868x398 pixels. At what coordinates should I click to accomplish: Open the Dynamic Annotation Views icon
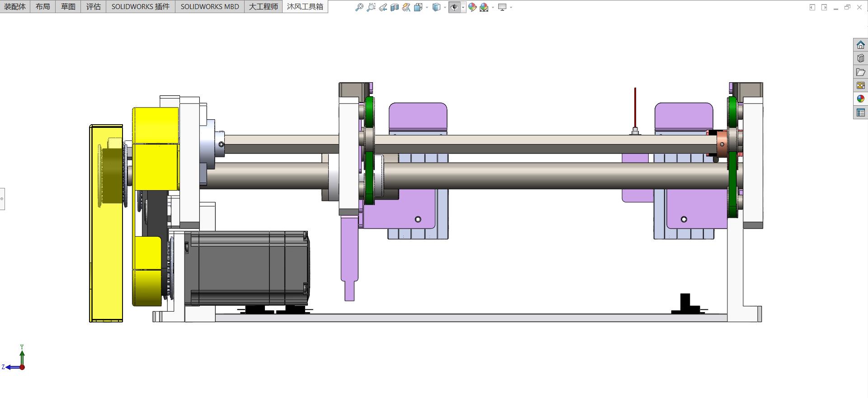(x=406, y=7)
